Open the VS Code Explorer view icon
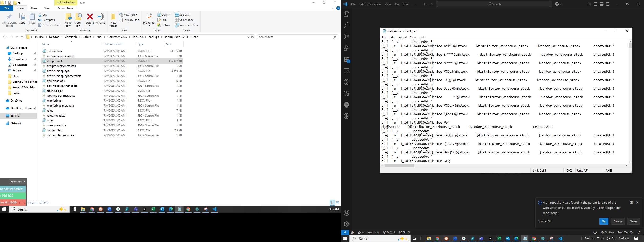Image resolution: width=644 pixels, height=242 pixels. click(x=346, y=14)
